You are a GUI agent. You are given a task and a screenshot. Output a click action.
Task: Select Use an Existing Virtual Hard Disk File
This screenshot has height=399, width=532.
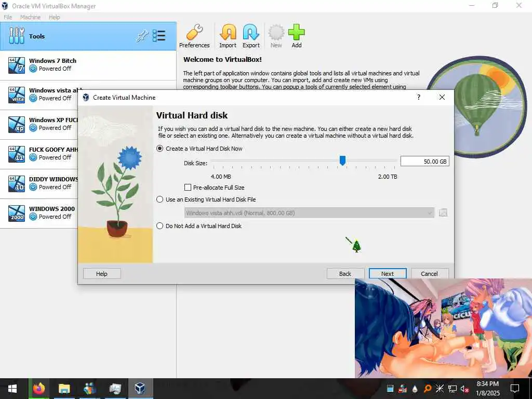(206, 199)
